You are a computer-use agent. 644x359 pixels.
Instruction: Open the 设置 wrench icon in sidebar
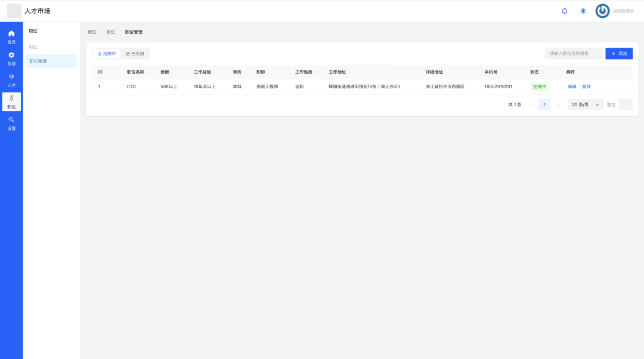11,123
